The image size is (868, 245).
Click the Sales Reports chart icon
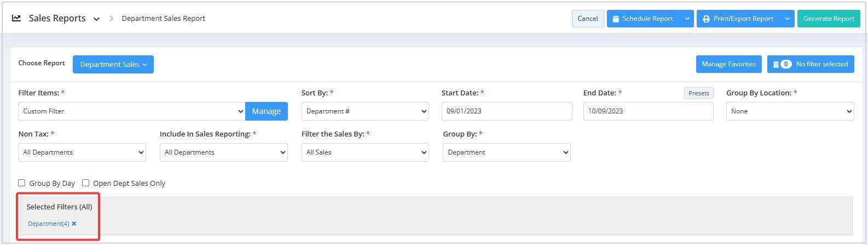[x=16, y=18]
